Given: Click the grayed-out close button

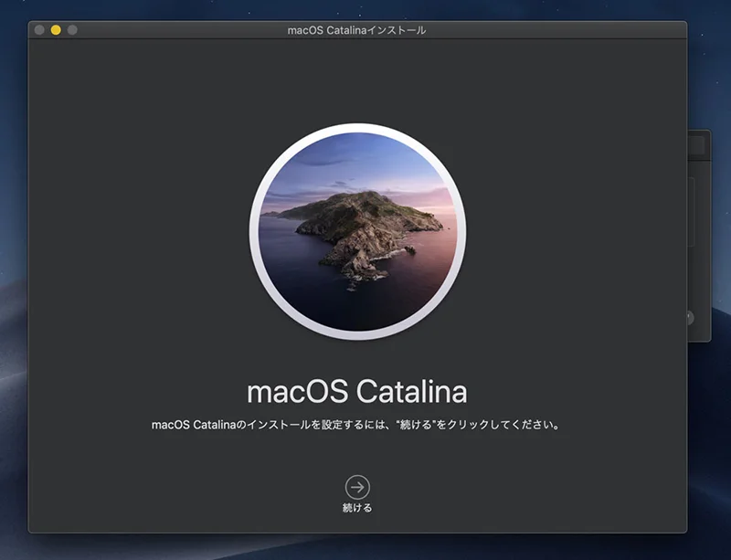Looking at the screenshot, I should click(x=39, y=30).
